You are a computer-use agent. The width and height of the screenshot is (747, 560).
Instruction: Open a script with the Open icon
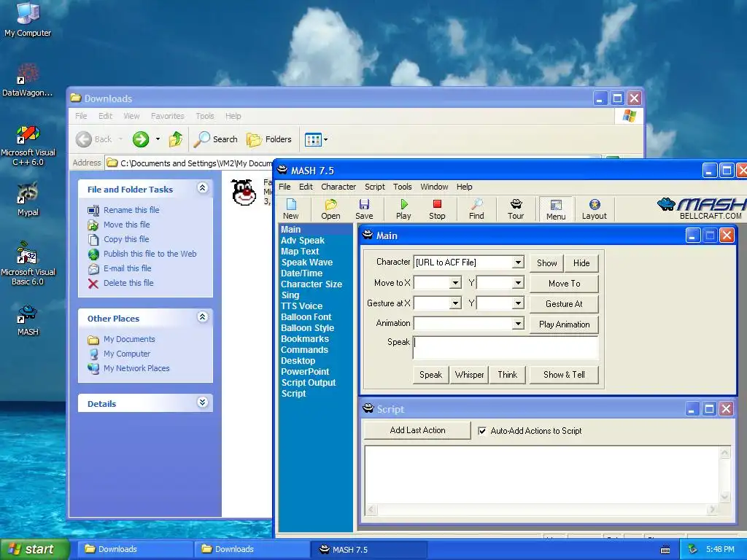[330, 209]
